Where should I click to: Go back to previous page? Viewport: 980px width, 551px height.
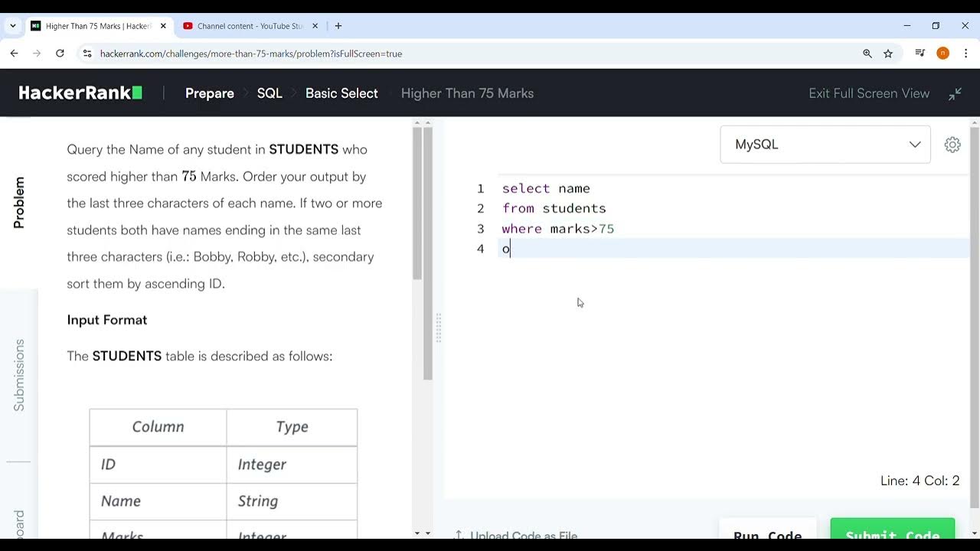click(x=15, y=54)
